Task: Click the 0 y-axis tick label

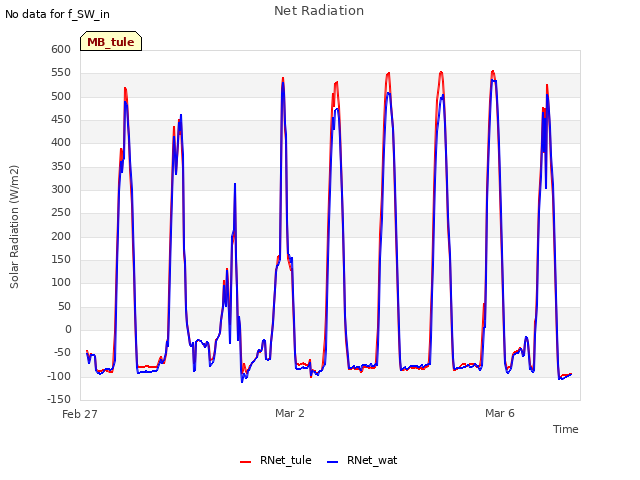Action: (68, 329)
